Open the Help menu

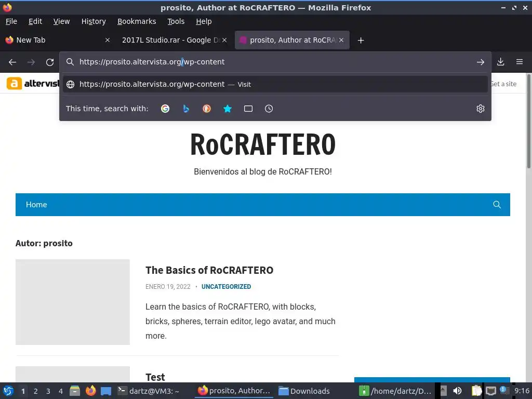(204, 21)
